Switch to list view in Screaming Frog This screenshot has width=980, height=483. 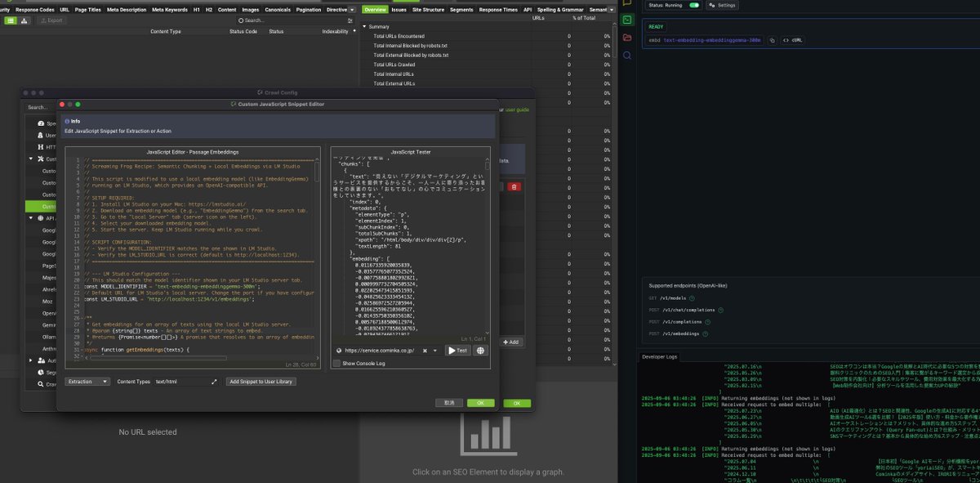[11, 20]
